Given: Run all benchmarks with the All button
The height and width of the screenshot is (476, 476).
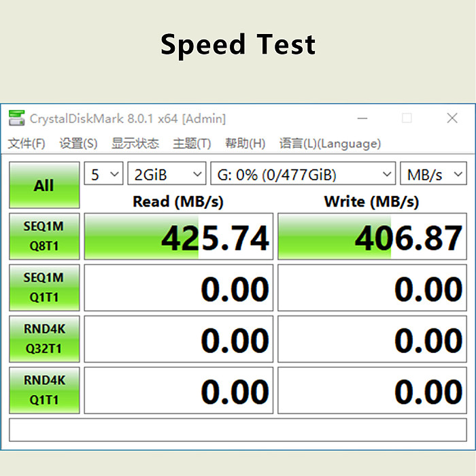Looking at the screenshot, I should pos(44,185).
